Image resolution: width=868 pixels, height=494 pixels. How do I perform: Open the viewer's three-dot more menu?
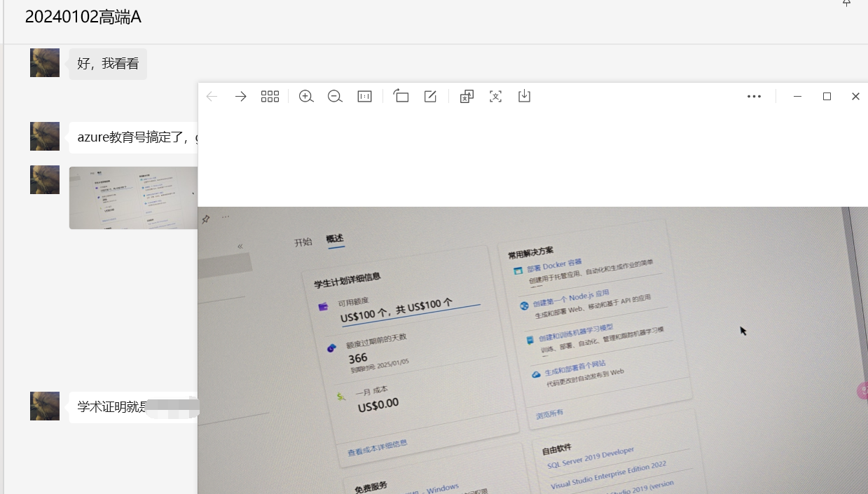pyautogui.click(x=754, y=97)
